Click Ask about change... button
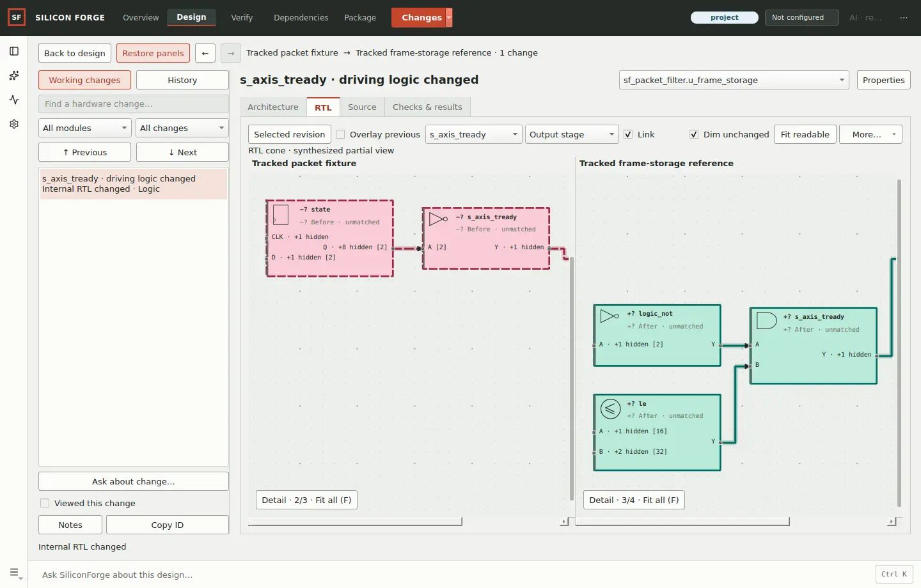Image resolution: width=921 pixels, height=588 pixels. point(134,481)
